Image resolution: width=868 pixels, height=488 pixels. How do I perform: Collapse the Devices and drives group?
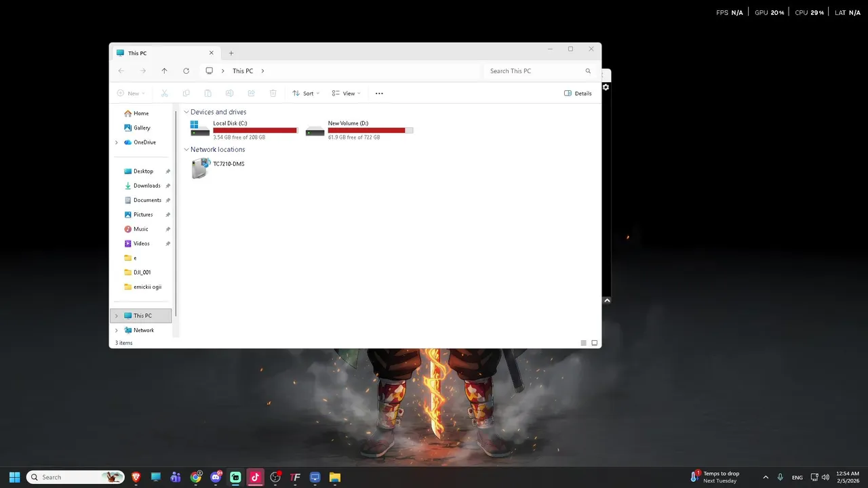click(x=186, y=112)
